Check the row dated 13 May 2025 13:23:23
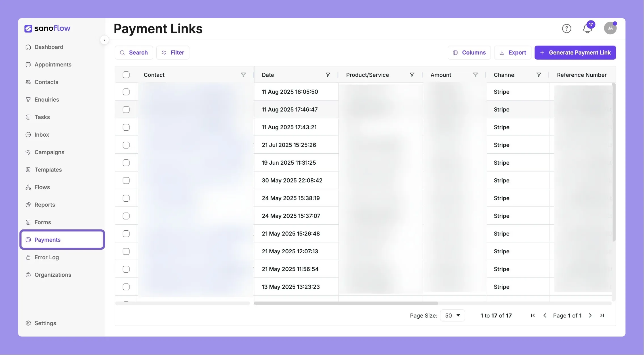The image size is (644, 355). pyautogui.click(x=126, y=287)
